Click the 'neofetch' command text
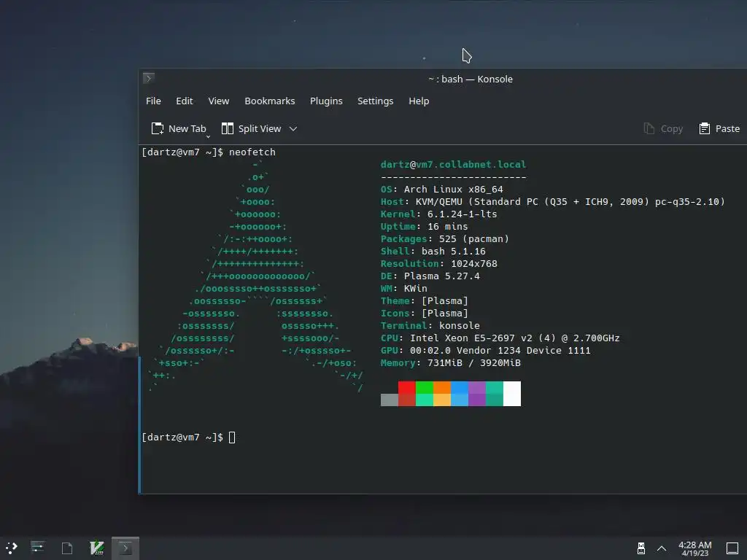The width and height of the screenshot is (747, 560). (x=252, y=152)
